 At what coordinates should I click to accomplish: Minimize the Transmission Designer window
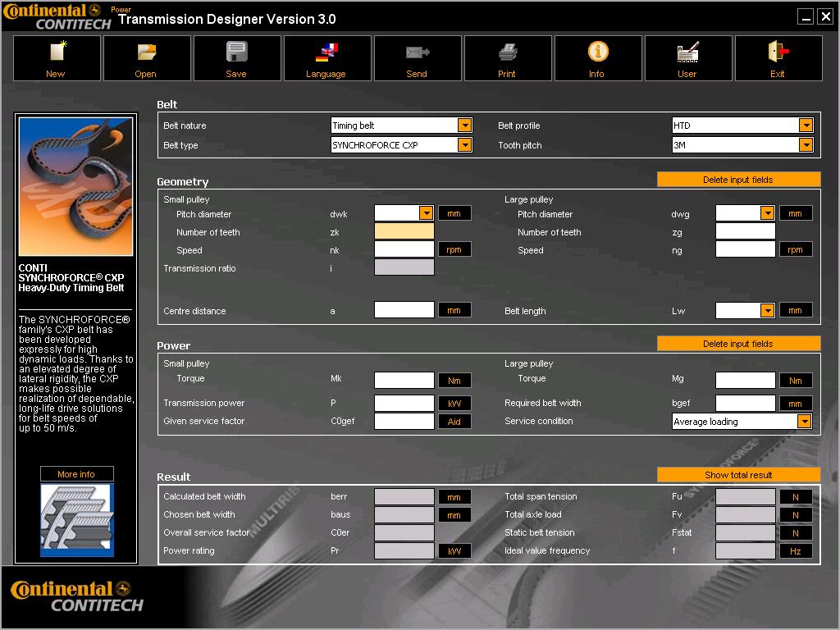(x=806, y=17)
